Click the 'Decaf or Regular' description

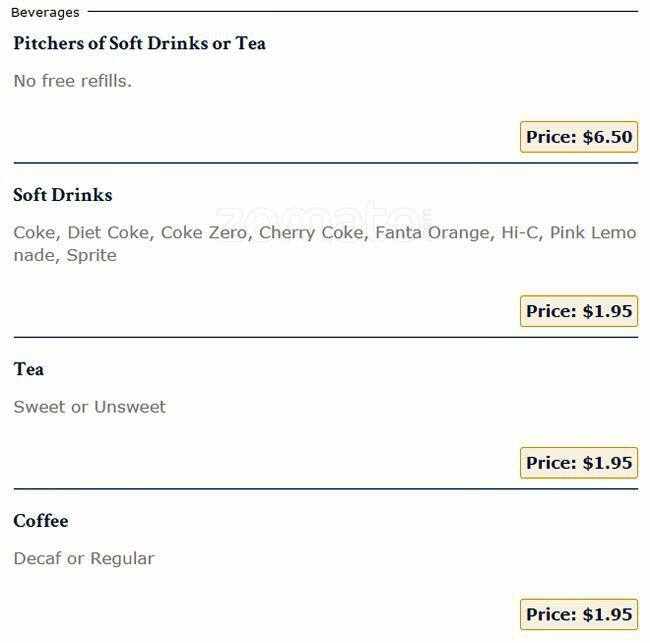(84, 558)
